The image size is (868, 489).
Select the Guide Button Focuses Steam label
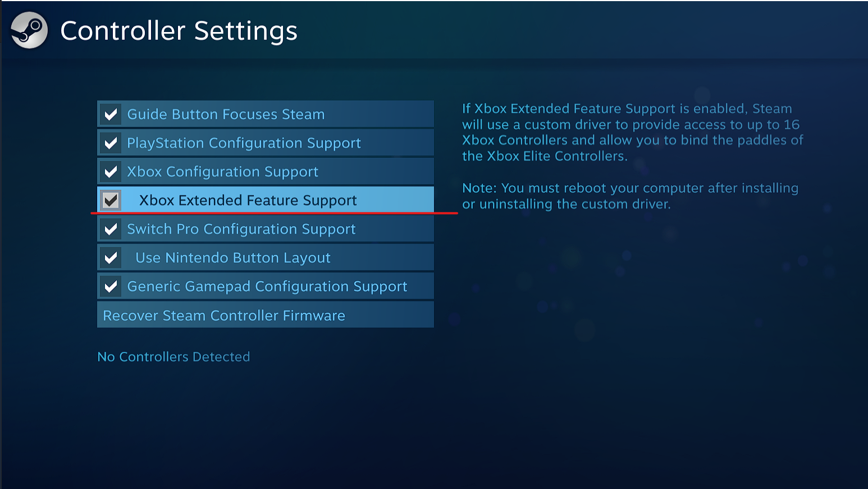click(x=226, y=115)
